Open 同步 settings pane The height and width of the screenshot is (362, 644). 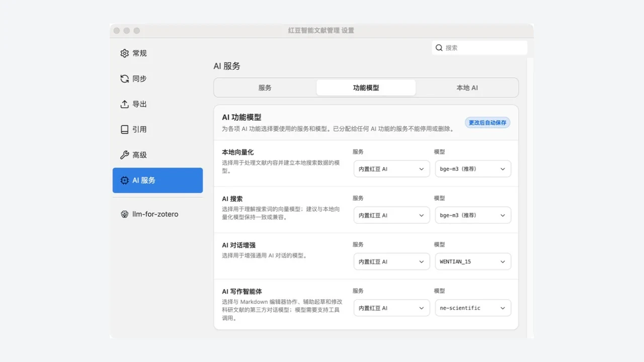coord(157,79)
